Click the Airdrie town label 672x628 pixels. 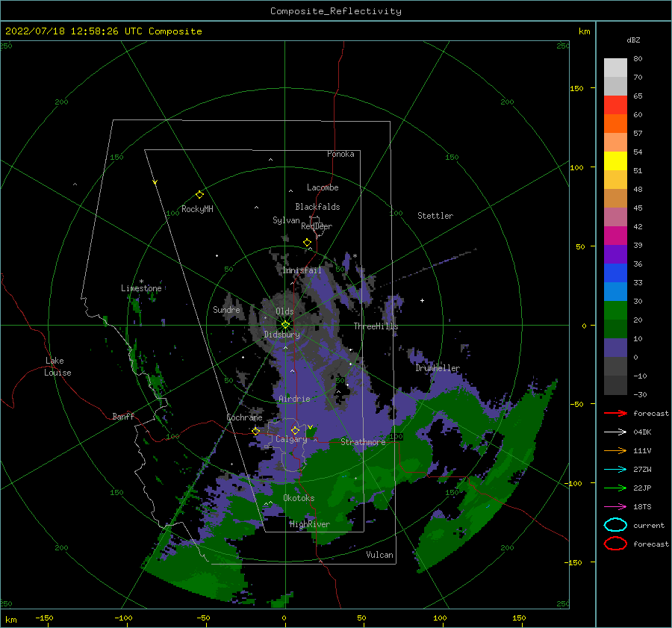pyautogui.click(x=294, y=399)
